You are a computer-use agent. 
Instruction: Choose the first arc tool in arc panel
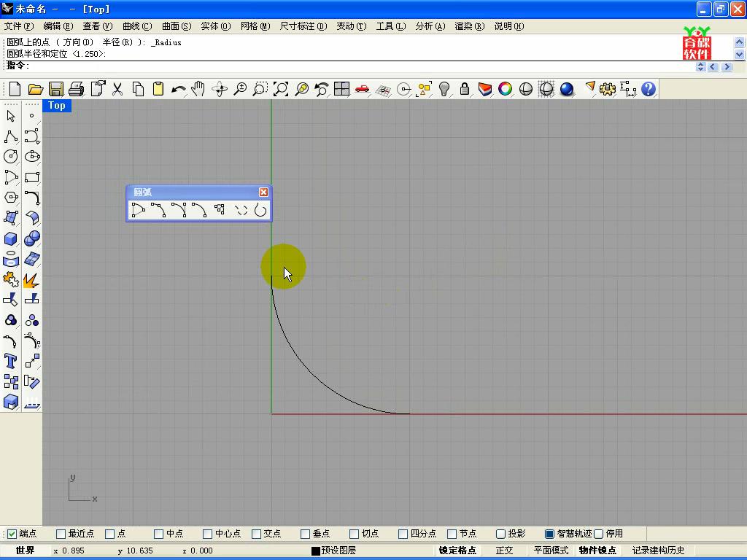click(138, 210)
